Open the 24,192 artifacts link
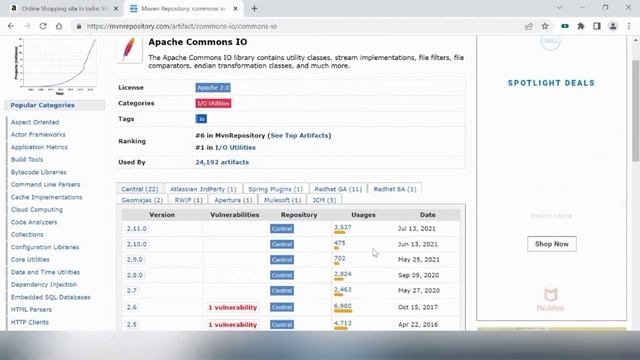This screenshot has width=640, height=360. tap(222, 162)
